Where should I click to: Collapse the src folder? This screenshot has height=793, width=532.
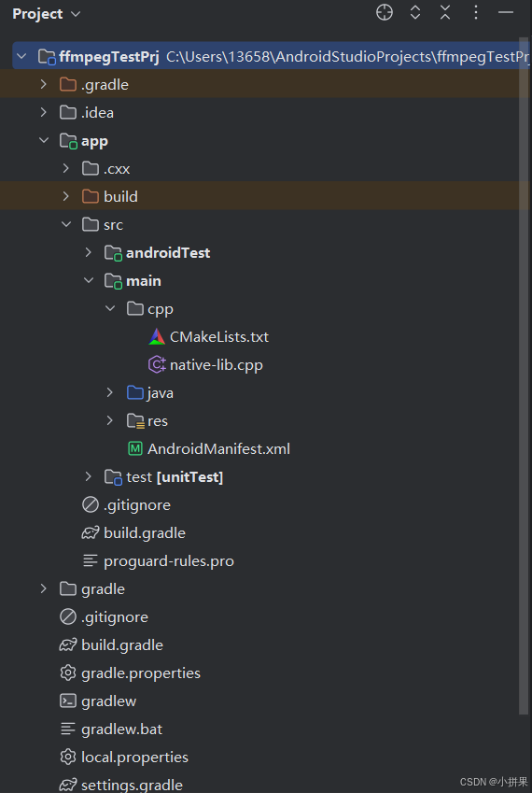(x=66, y=224)
